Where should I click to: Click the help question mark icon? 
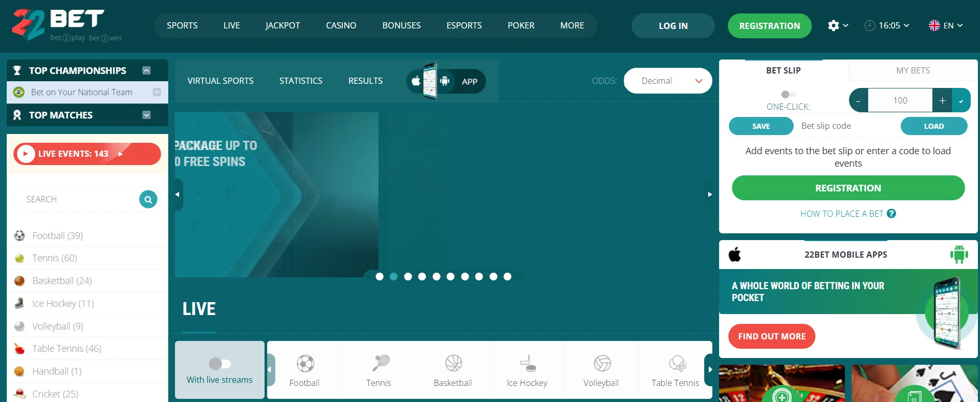pos(891,214)
